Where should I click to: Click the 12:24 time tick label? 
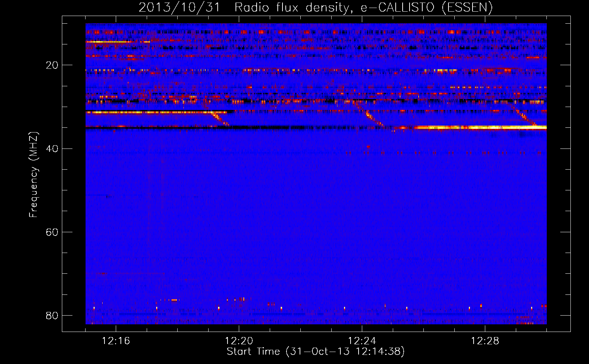pos(362,341)
